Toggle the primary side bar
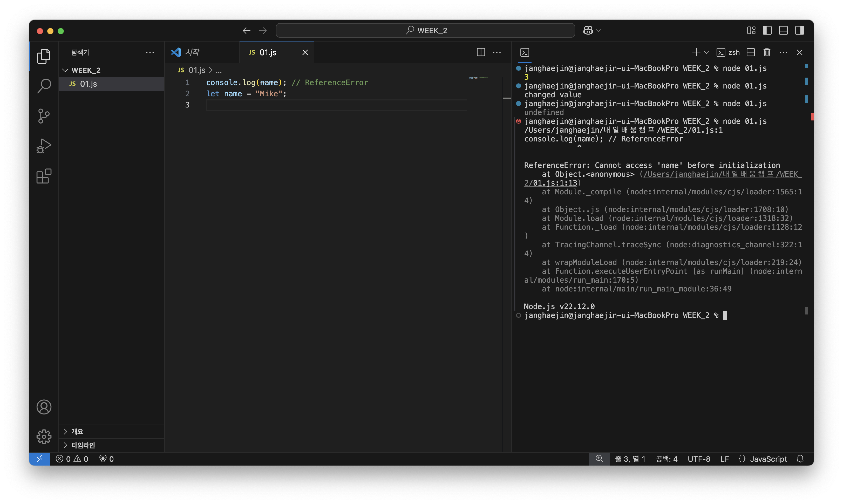Image resolution: width=843 pixels, height=504 pixels. (x=767, y=31)
